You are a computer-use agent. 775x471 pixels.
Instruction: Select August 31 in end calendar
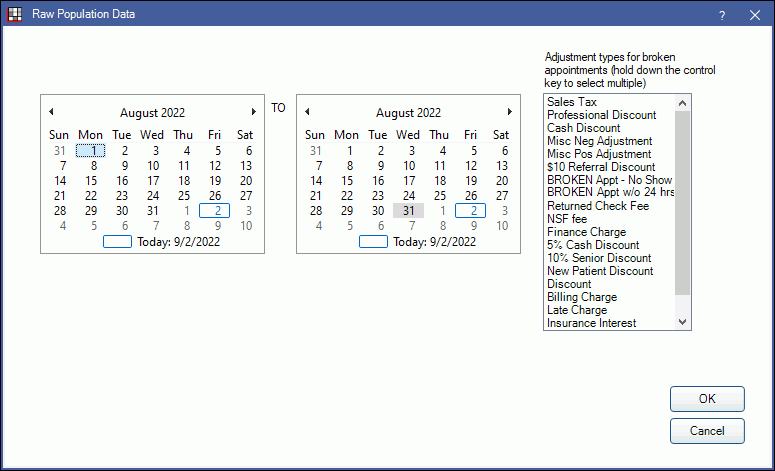(408, 211)
